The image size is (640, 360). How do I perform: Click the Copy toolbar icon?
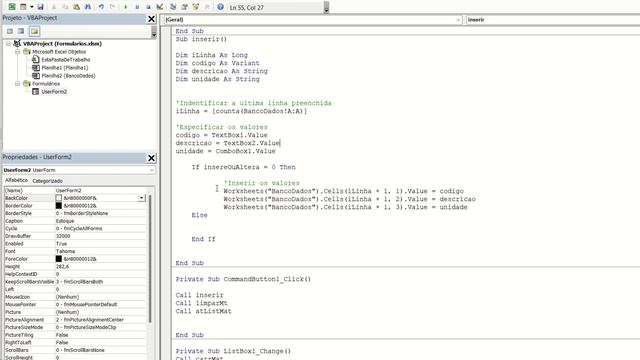pos(65,7)
